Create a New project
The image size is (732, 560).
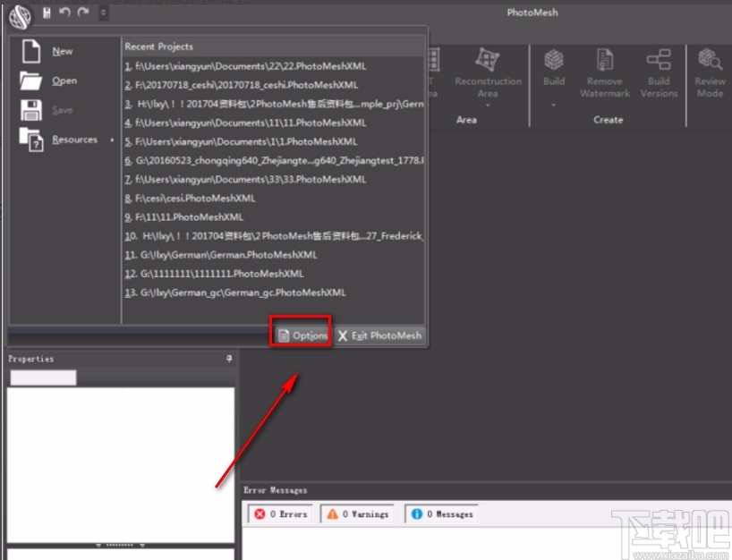point(62,51)
